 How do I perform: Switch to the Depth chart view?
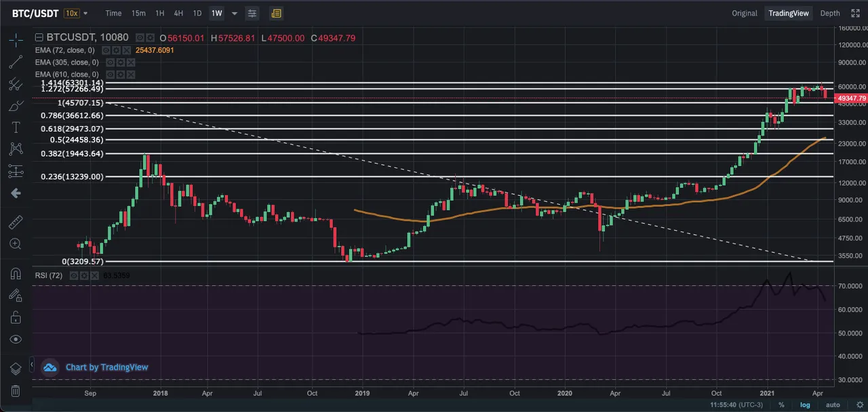pyautogui.click(x=830, y=13)
